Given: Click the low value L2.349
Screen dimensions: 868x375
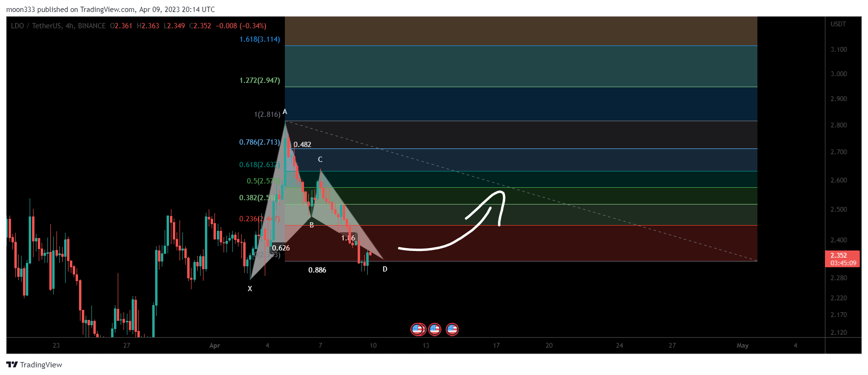Looking at the screenshot, I should [x=174, y=26].
